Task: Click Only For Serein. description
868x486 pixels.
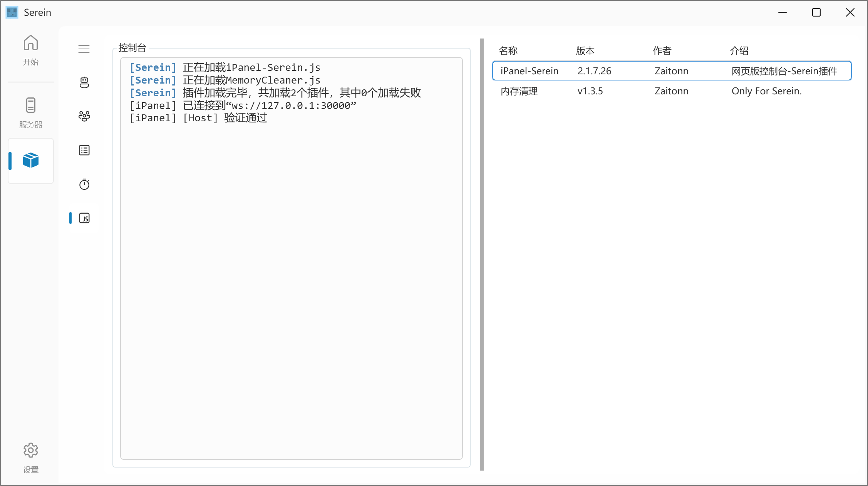Action: coord(766,91)
